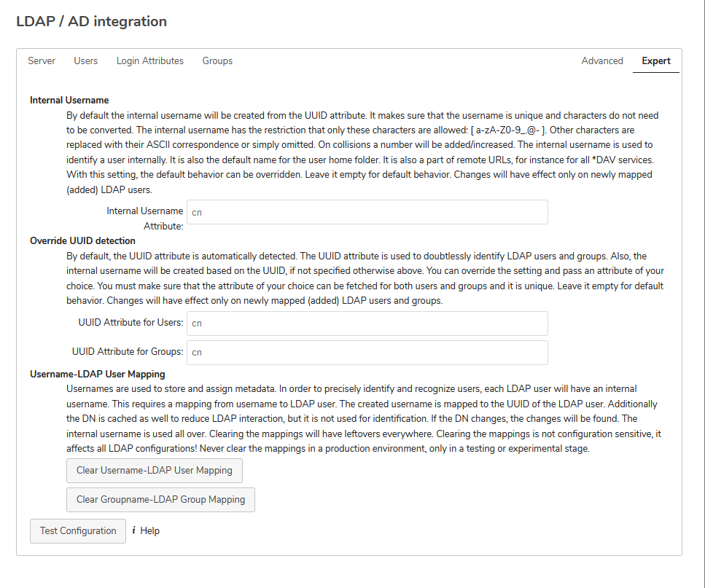Open the Advanced settings tab
The width and height of the screenshot is (705, 588).
(x=601, y=60)
